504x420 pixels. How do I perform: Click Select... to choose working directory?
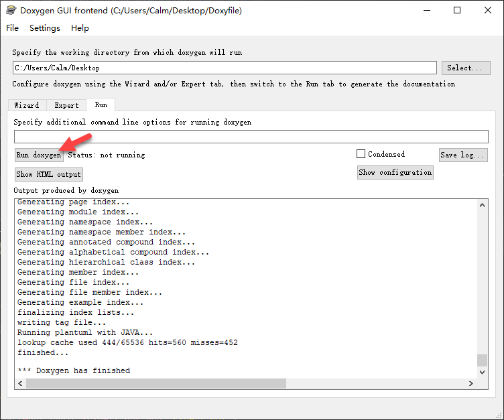[x=466, y=68]
